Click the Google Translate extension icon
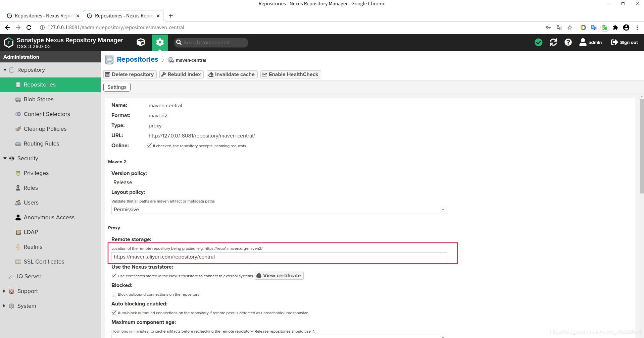The image size is (644, 338). pos(594,27)
